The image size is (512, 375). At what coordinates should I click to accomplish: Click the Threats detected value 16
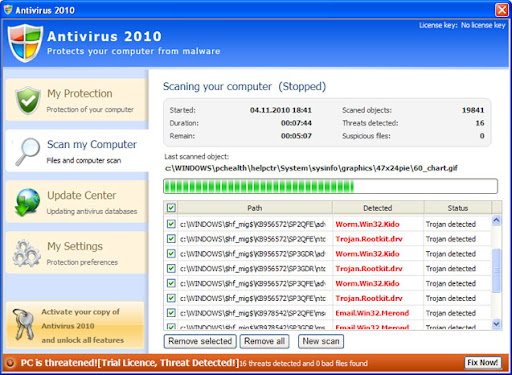coord(480,123)
